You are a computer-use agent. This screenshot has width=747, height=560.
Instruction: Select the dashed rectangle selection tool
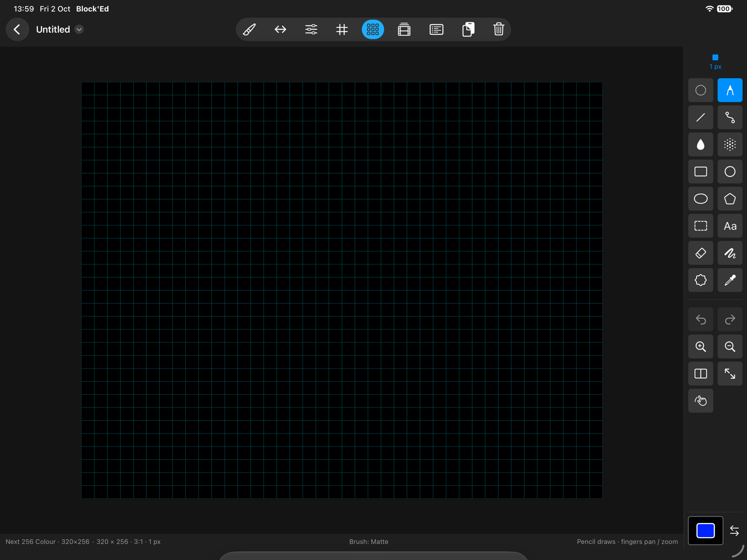[x=701, y=226]
